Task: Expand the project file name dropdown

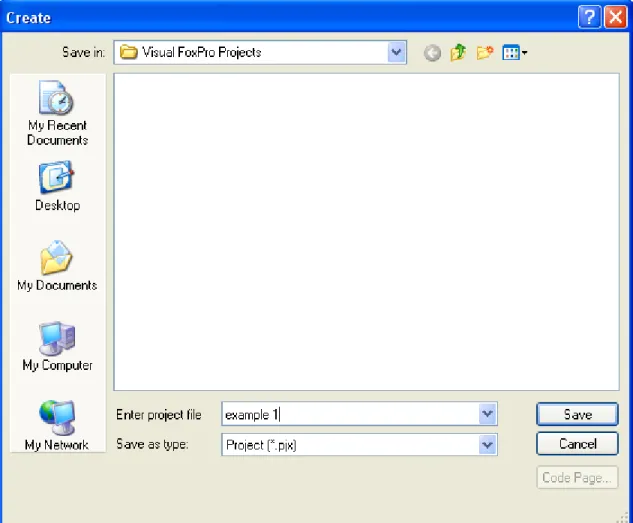Action: 487,414
